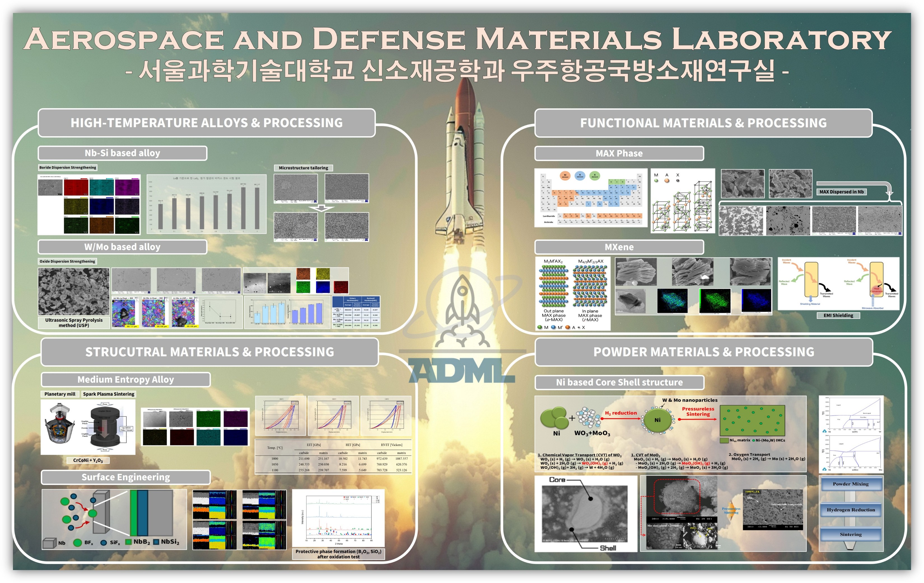The image size is (924, 583).
Task: Select the dark X atom sphere in crystal structure legend
Action: pos(678,180)
